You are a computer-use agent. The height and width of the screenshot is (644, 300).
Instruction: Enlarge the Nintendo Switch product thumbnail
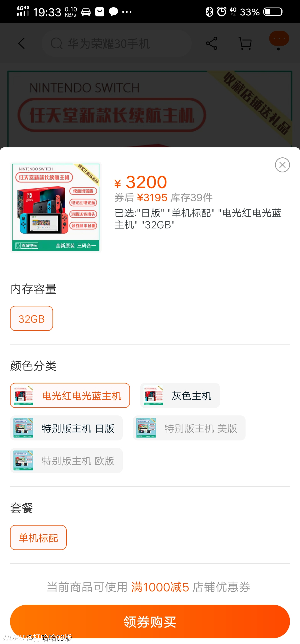[x=56, y=207]
